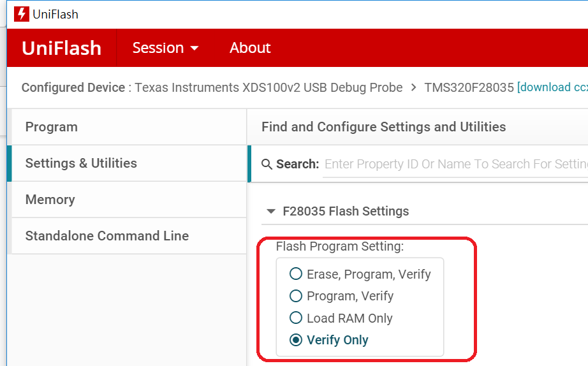The width and height of the screenshot is (588, 366).
Task: Click the search magnifier icon
Action: click(267, 165)
